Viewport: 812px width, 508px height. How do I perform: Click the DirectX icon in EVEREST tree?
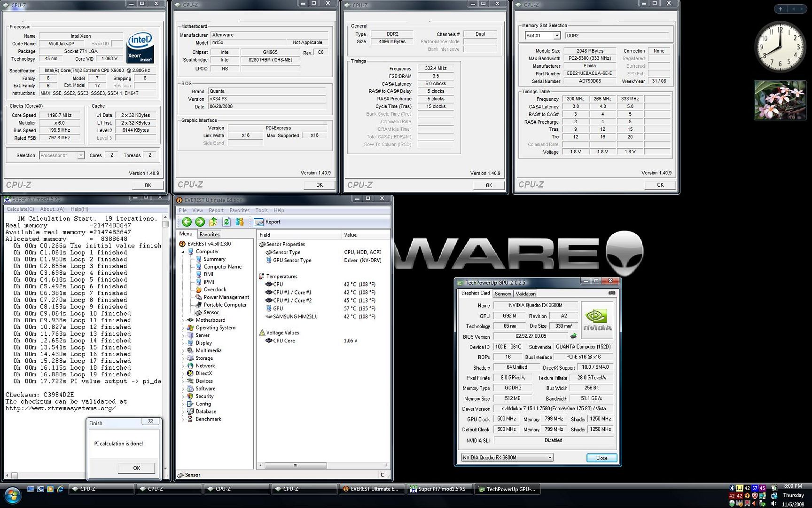pos(190,373)
